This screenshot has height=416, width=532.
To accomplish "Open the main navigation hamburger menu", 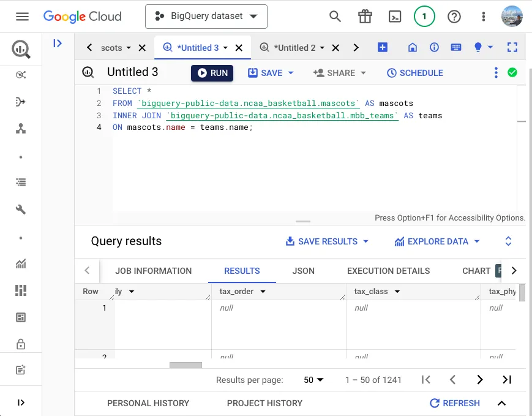I will [22, 17].
